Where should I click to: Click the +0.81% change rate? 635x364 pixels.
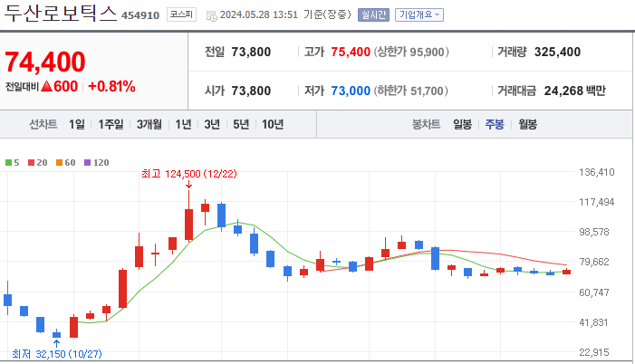pyautogui.click(x=111, y=86)
